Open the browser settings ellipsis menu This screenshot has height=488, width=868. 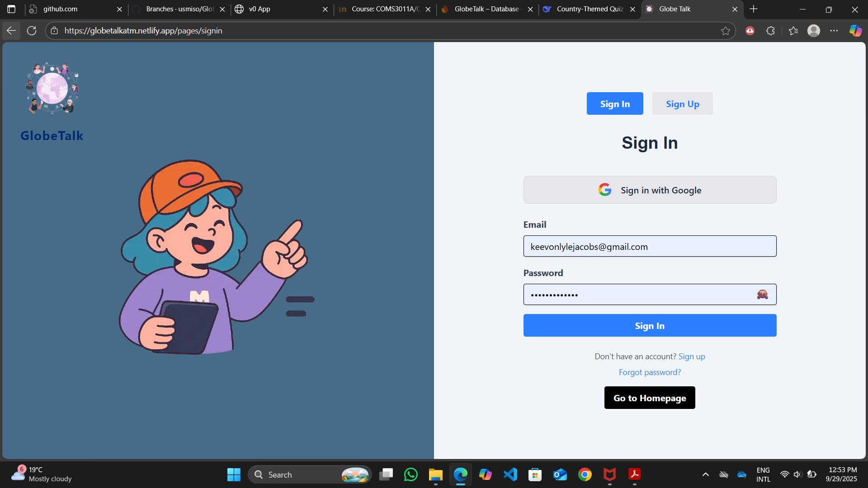tap(835, 30)
